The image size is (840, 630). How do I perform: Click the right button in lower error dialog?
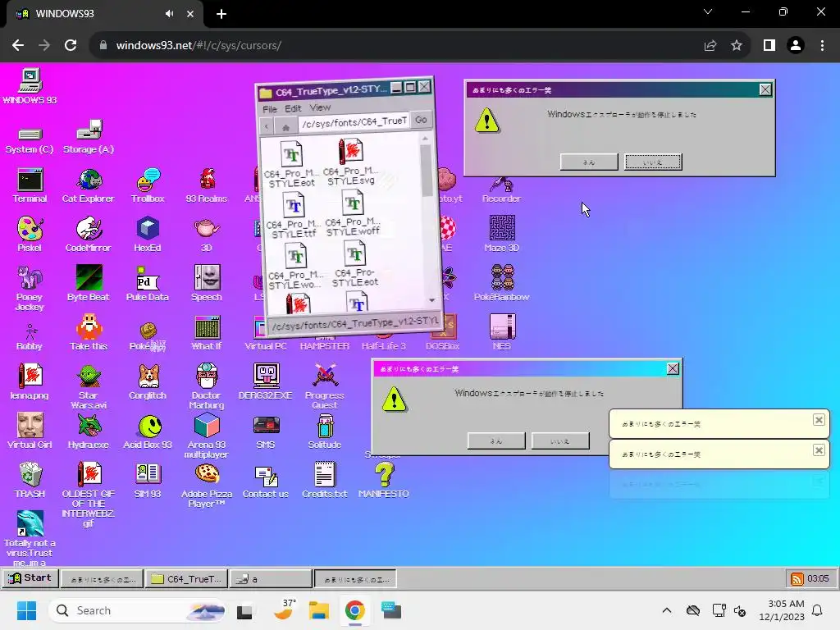point(560,441)
